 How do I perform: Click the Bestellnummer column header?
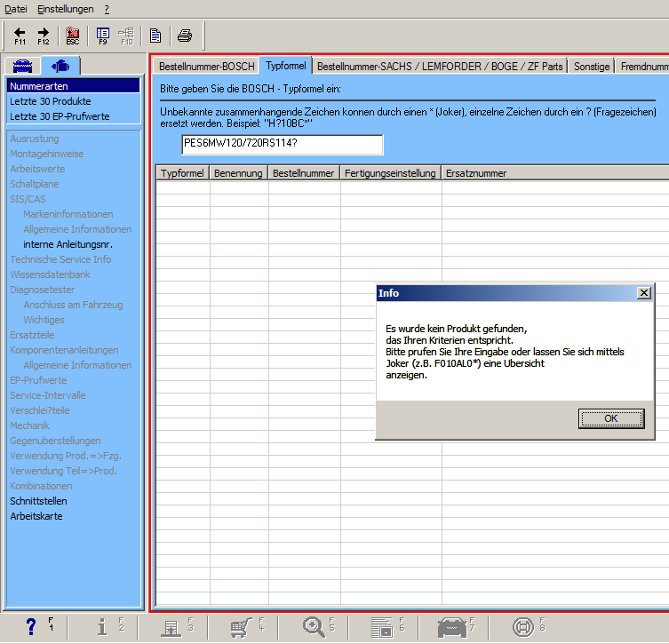click(304, 173)
